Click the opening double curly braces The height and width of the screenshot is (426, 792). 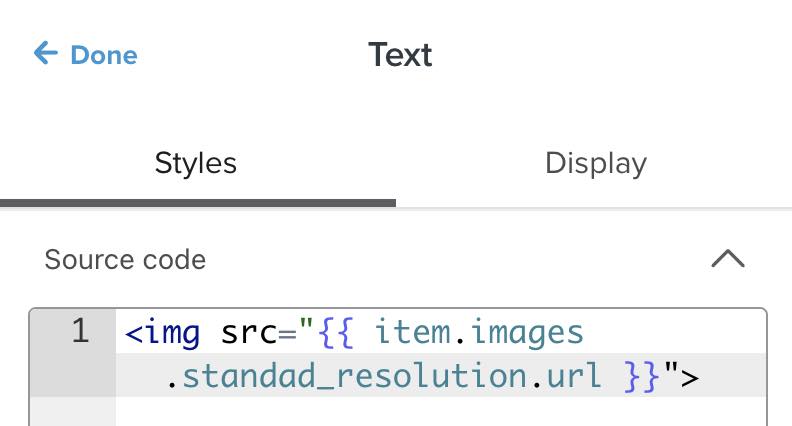click(x=338, y=332)
